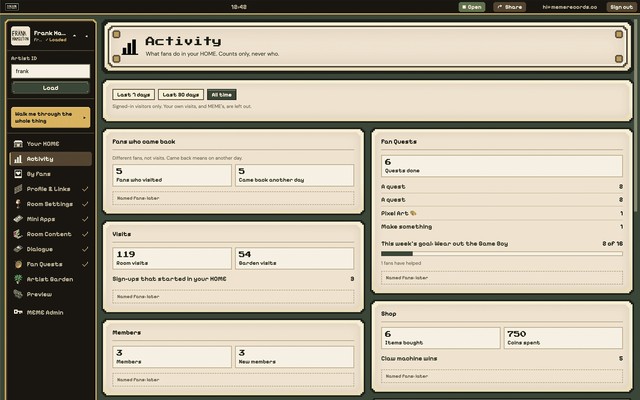Click 'Named Fans: later' in Visits card

click(233, 297)
